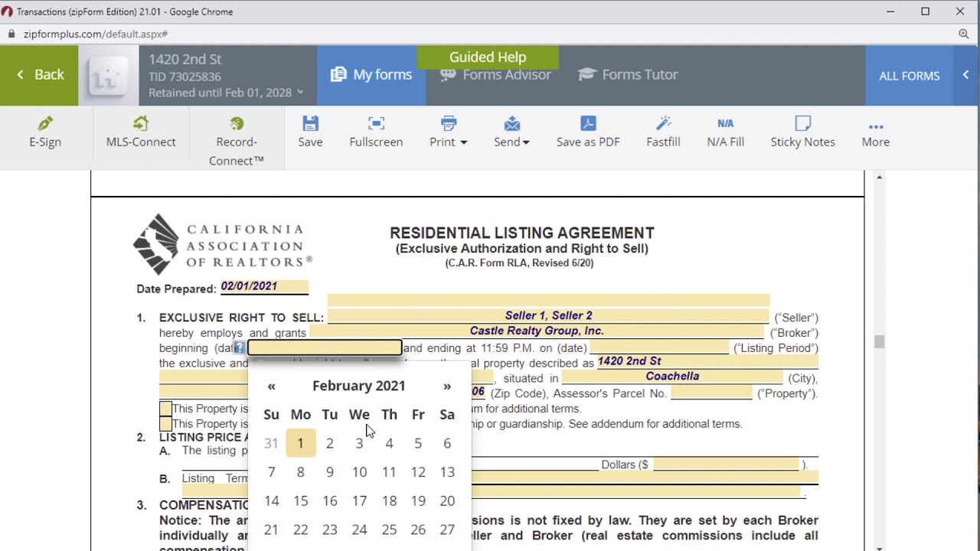The image size is (980, 551).
Task: Switch form to Fullscreen view
Action: (x=376, y=132)
